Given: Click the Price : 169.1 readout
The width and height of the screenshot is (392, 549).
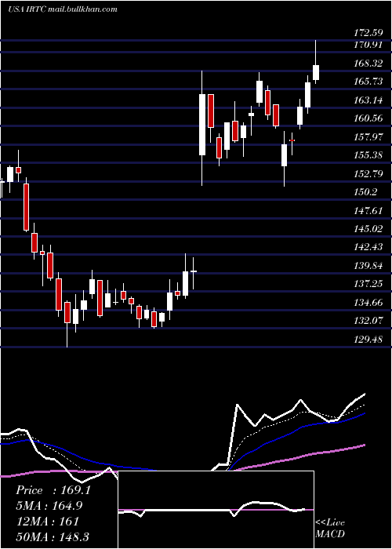Looking at the screenshot, I should (x=53, y=490).
